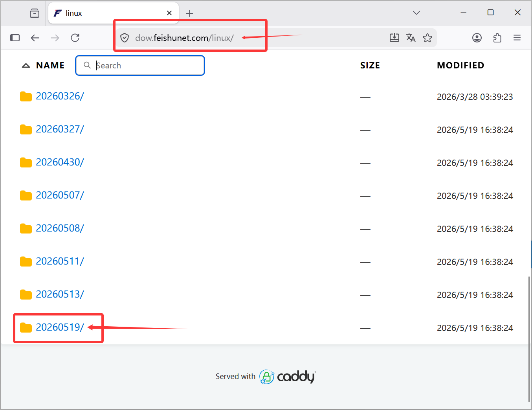Screen dimensions: 532x410
Task: Open the 20260507/ folder link
Action: point(60,195)
